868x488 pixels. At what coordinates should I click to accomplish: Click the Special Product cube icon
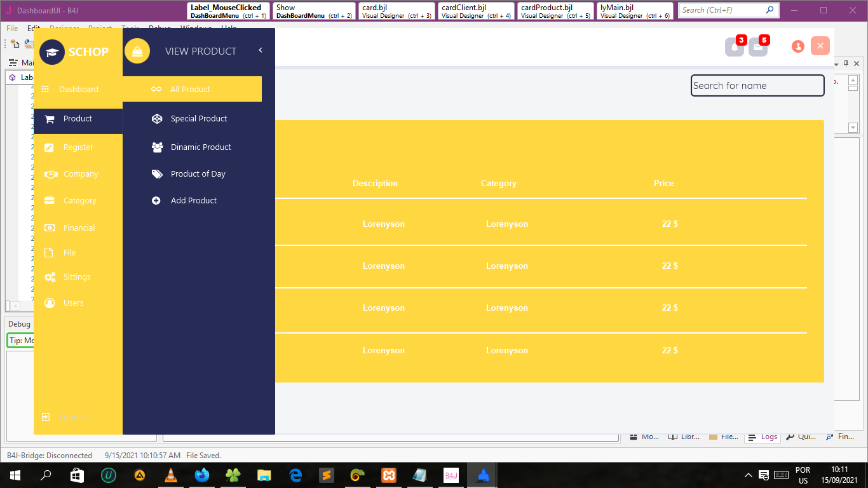[x=157, y=119]
